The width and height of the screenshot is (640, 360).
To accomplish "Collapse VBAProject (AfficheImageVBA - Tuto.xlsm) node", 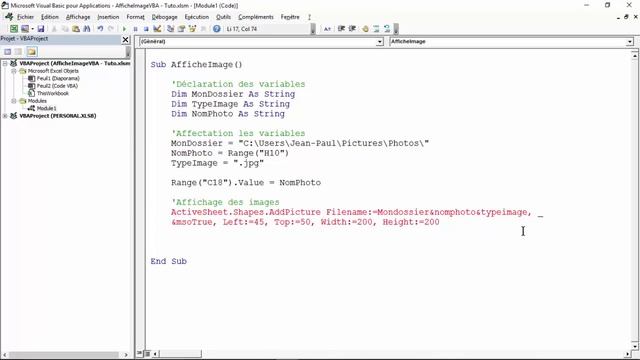I will 5,63.
